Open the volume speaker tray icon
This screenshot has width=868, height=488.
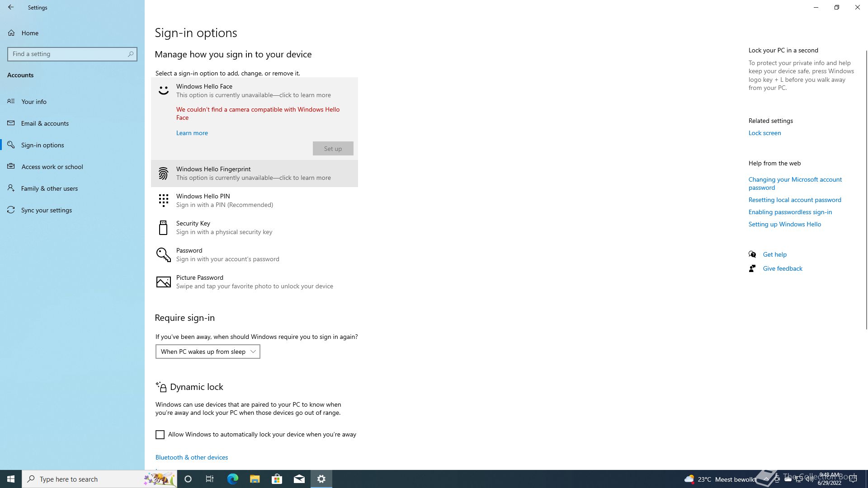click(x=809, y=479)
